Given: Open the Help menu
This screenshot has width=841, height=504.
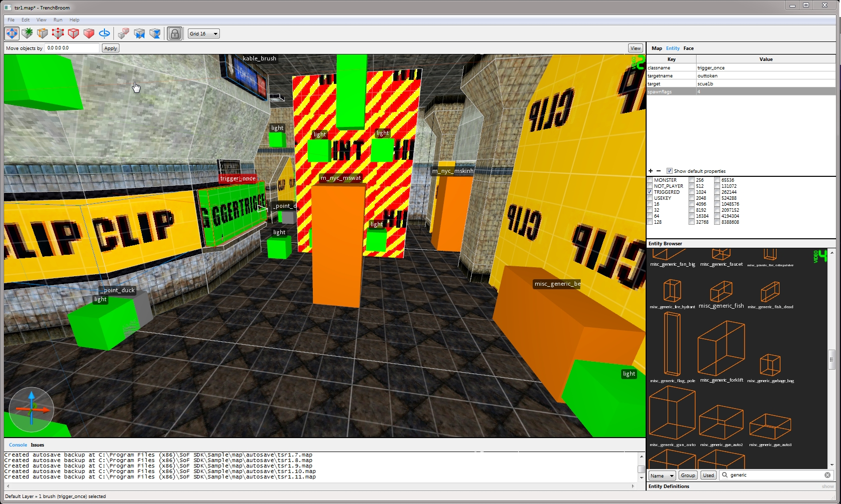Looking at the screenshot, I should 74,20.
